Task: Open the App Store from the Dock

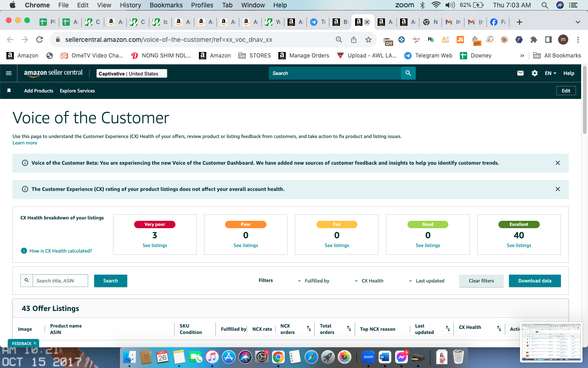Action: point(228,356)
